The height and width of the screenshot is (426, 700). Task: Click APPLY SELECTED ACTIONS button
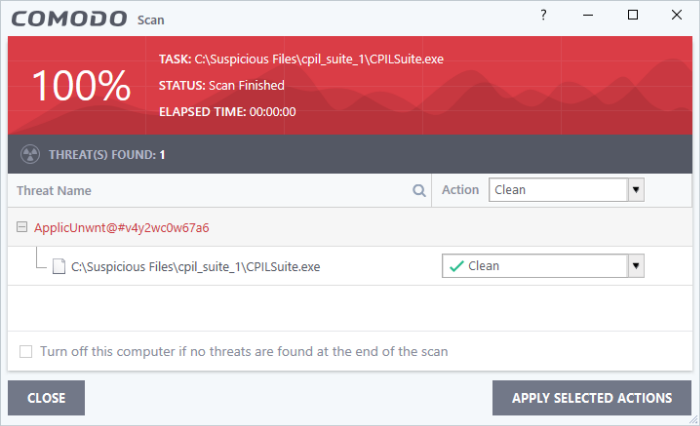592,398
